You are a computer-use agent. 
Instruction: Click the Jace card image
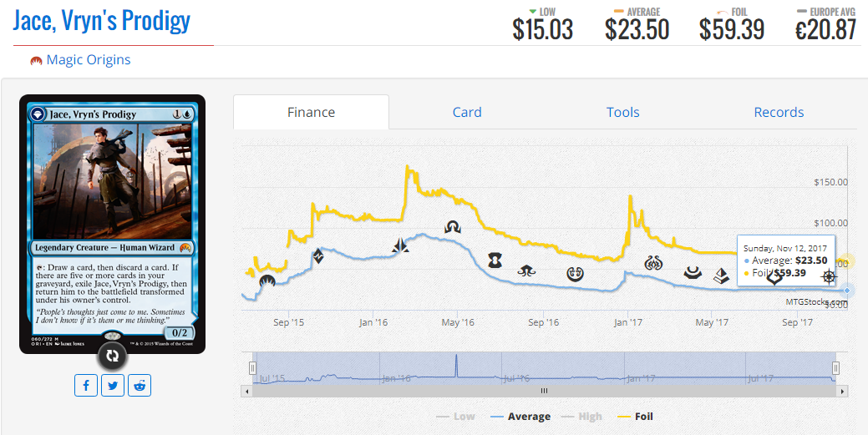pos(113,224)
